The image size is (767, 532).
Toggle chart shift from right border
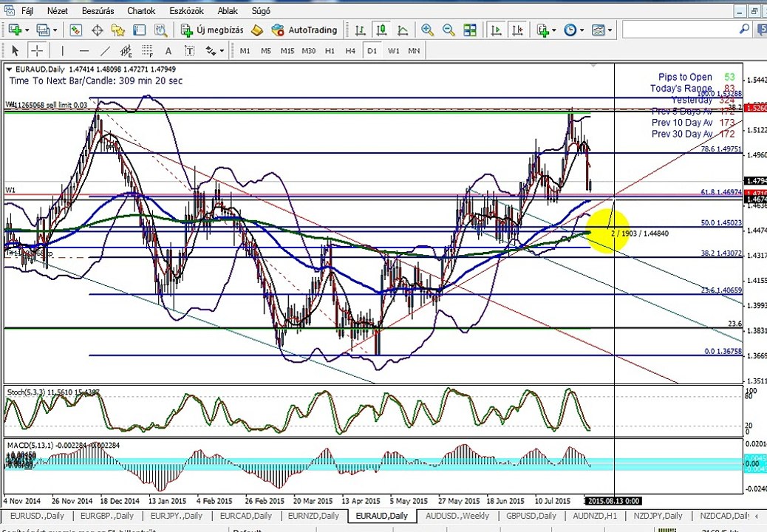tap(517, 30)
